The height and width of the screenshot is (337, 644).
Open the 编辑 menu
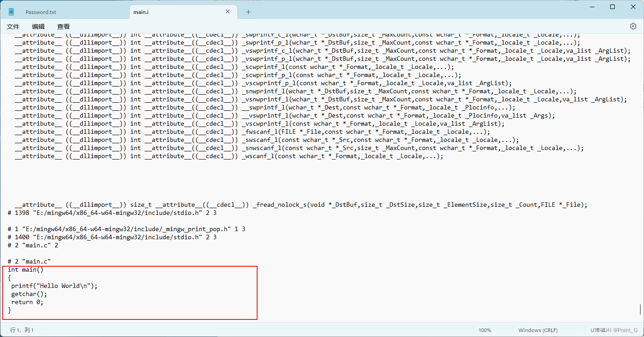(38, 27)
